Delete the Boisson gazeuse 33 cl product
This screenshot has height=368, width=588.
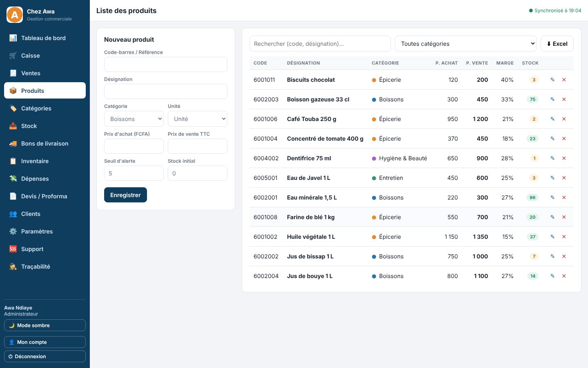(x=564, y=99)
